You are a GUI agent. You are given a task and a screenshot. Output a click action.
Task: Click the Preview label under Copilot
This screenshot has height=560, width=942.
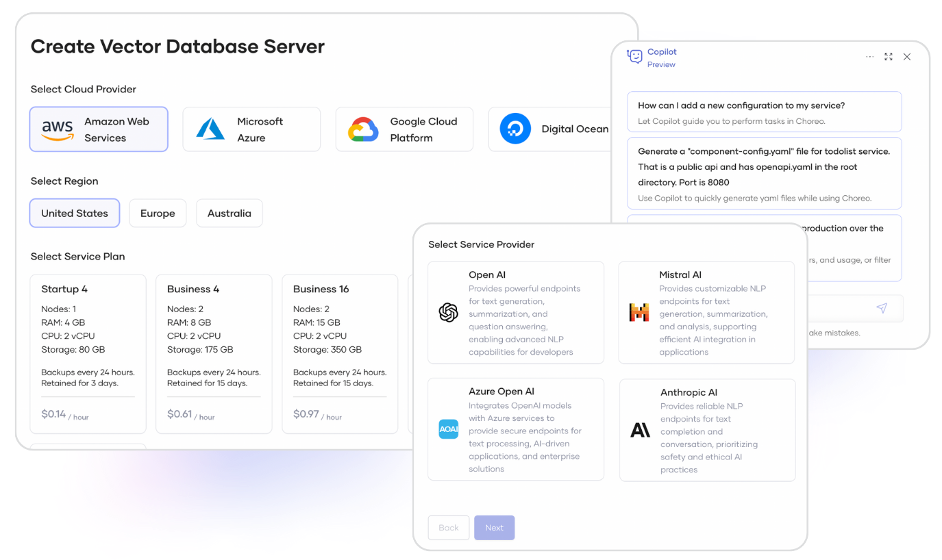661,64
